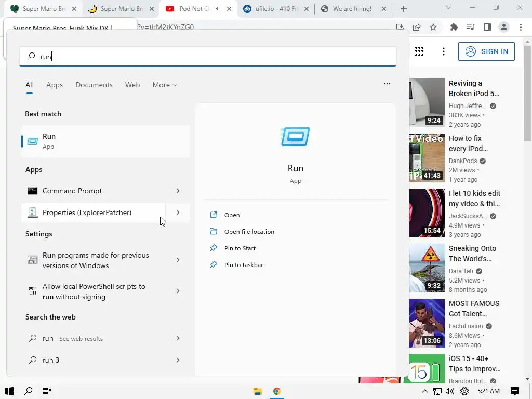
Task: Open the More filter dropdown
Action: 165,85
